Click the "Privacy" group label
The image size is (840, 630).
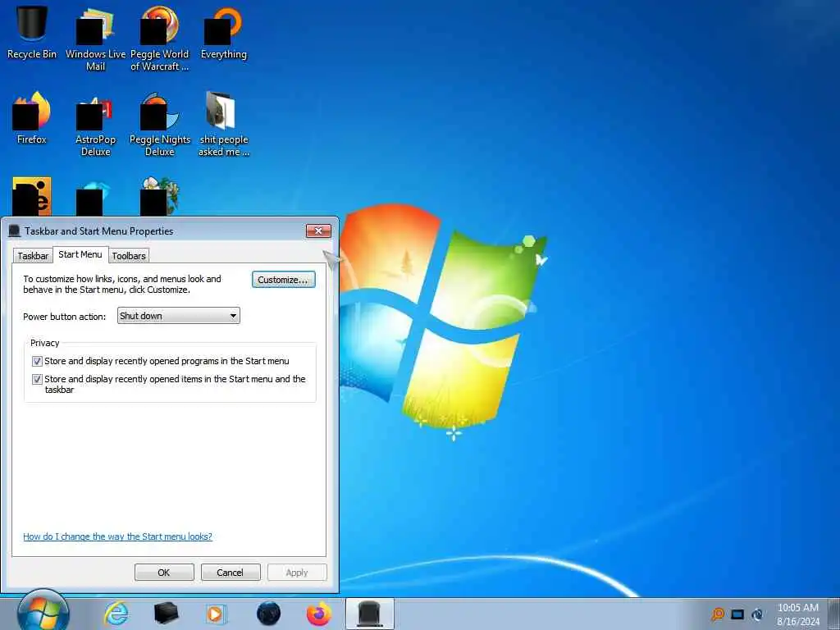(x=44, y=343)
